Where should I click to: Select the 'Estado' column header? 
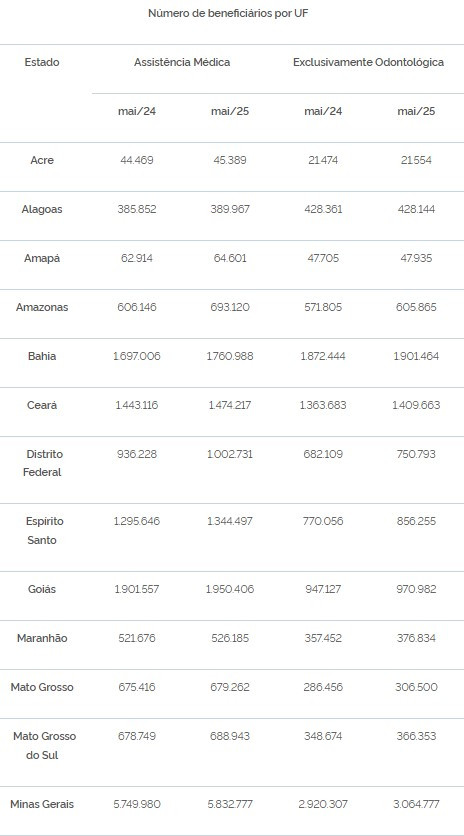[x=42, y=62]
